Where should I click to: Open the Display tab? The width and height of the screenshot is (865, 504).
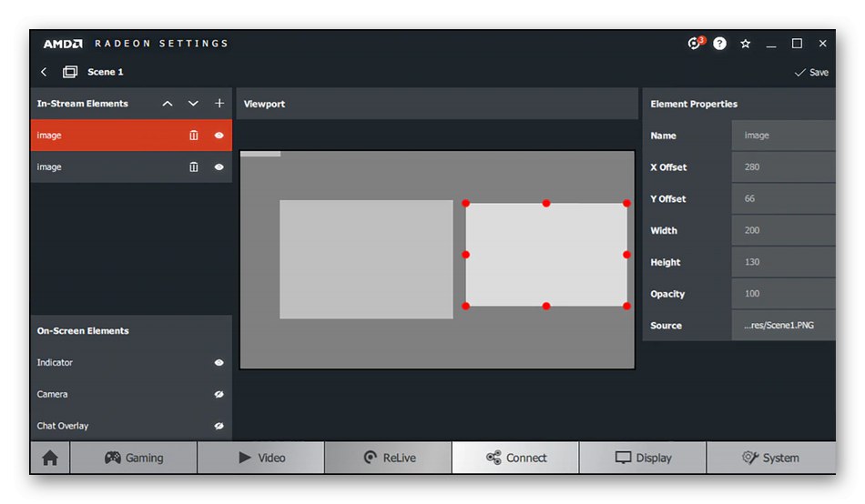(643, 458)
